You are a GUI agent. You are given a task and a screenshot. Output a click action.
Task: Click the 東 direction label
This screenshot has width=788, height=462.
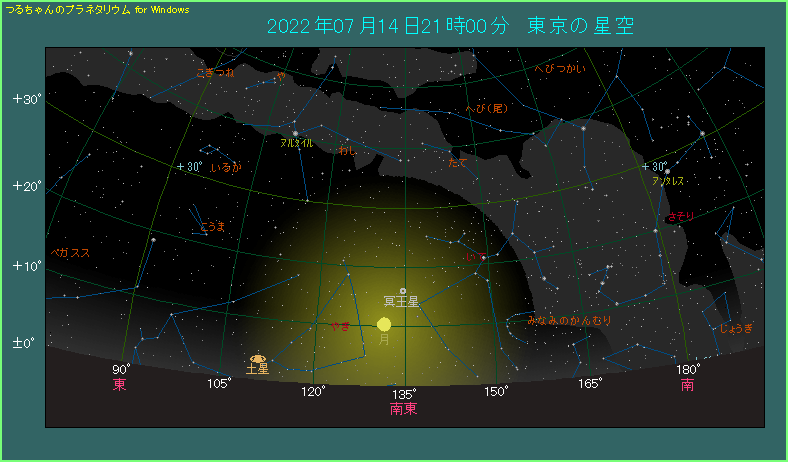(120, 385)
